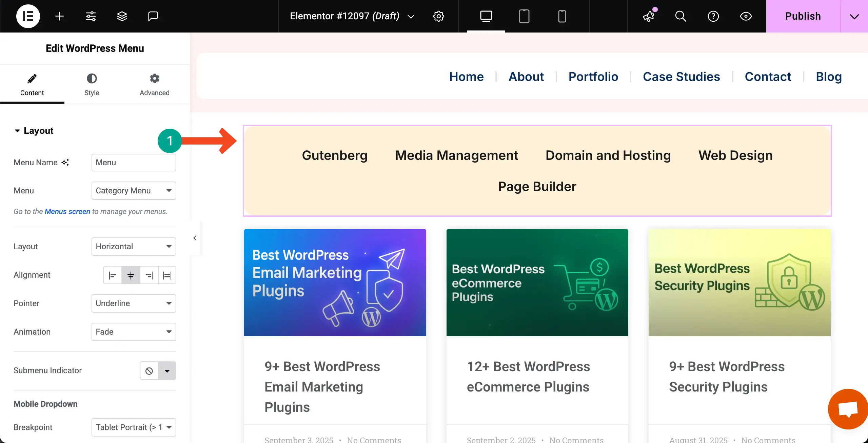
Task: Open the Pointer Underline dropdown
Action: [134, 303]
